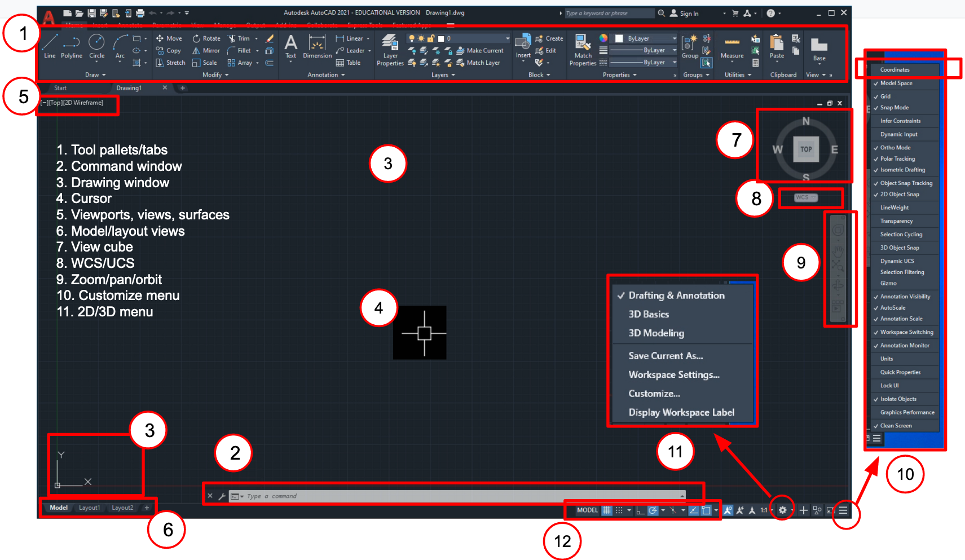Enable LineWeight in customization menu

click(904, 208)
